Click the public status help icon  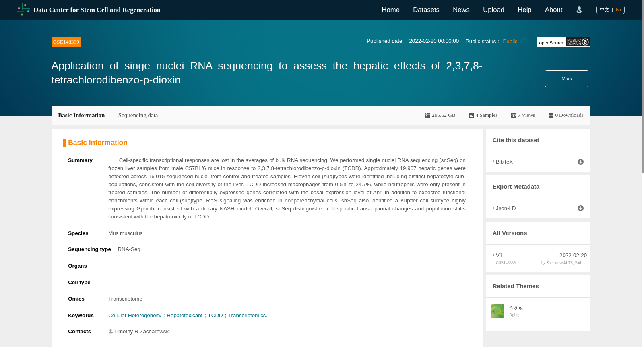tap(524, 40)
